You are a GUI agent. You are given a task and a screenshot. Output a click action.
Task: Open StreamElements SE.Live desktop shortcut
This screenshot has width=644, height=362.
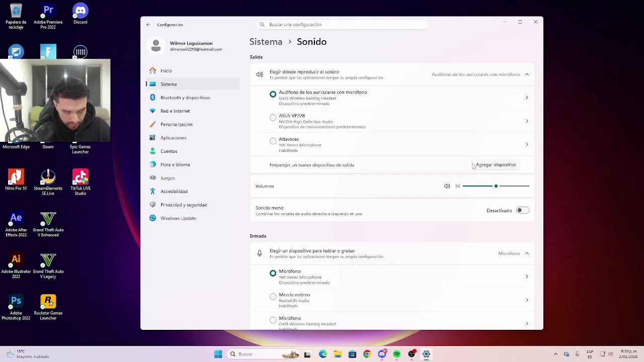(x=48, y=183)
